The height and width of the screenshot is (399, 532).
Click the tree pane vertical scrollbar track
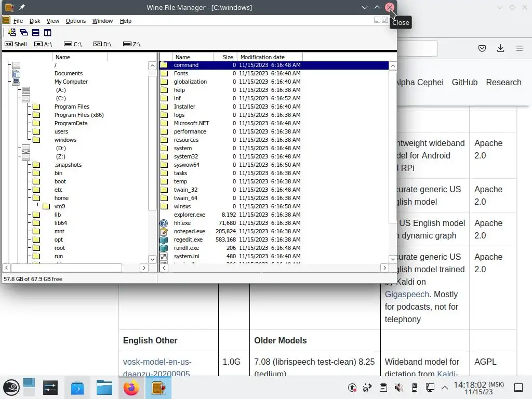tap(152, 233)
